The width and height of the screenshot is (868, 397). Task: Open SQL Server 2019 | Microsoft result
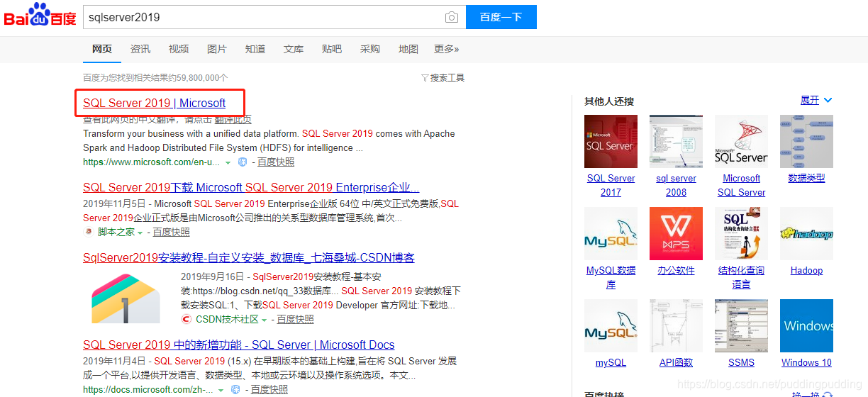pyautogui.click(x=154, y=103)
